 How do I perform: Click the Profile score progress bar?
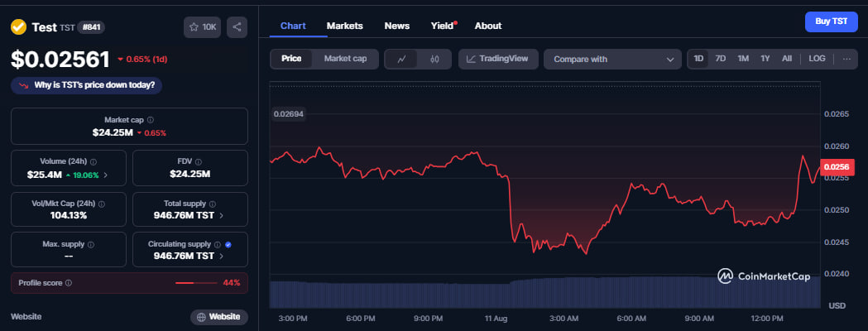click(196, 283)
